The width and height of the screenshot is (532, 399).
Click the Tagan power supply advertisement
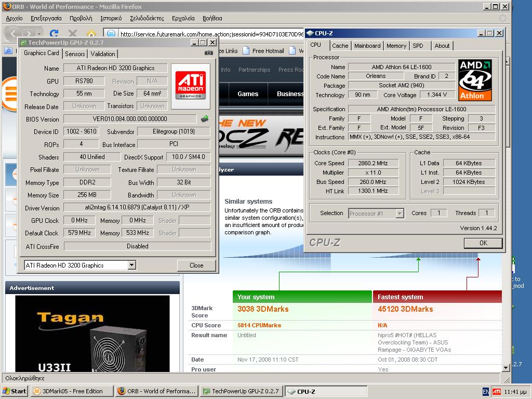(92, 334)
